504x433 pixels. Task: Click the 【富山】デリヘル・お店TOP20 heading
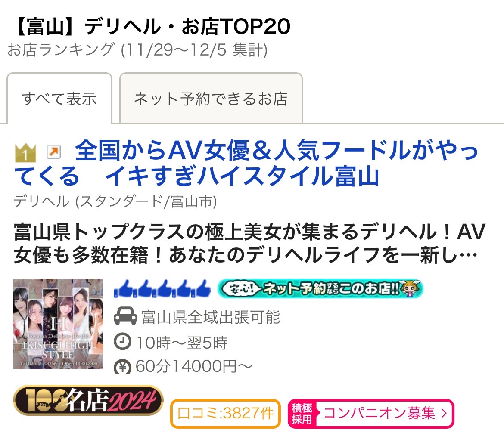click(x=152, y=26)
